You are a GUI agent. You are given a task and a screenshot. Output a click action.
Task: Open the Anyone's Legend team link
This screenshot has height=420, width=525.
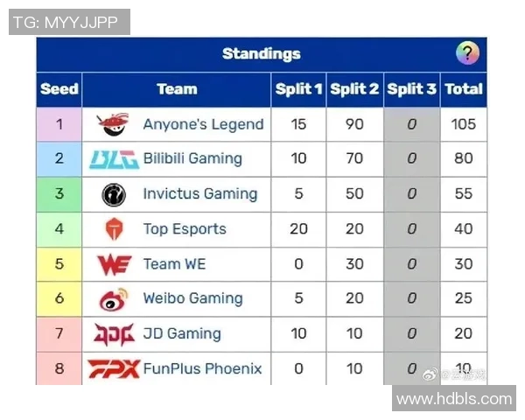pyautogui.click(x=203, y=124)
